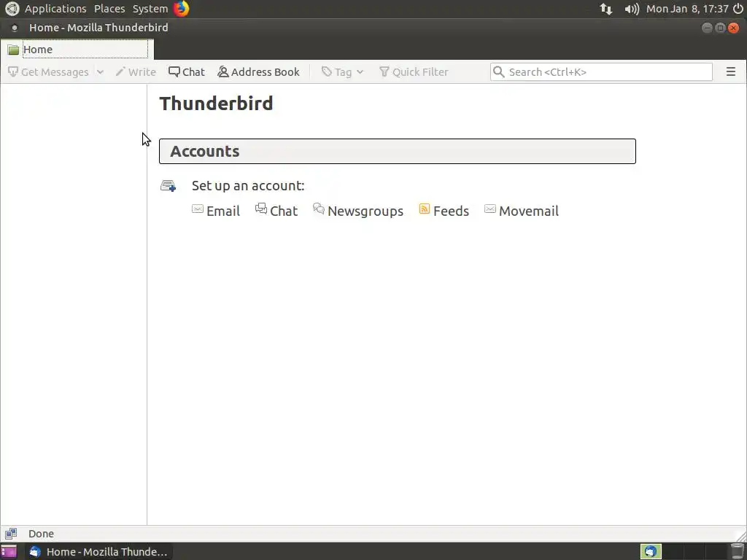Click the green folder icon on Home tab
747x560 pixels.
[13, 50]
